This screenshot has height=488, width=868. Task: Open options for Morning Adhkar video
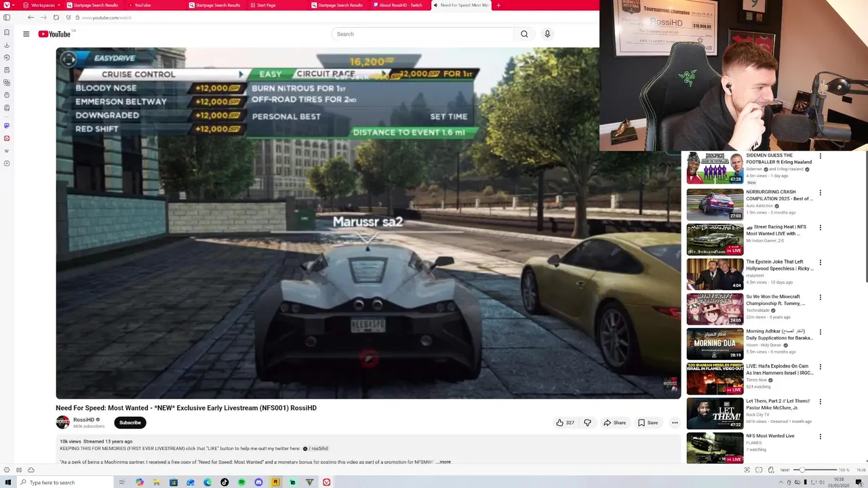pos(820,332)
